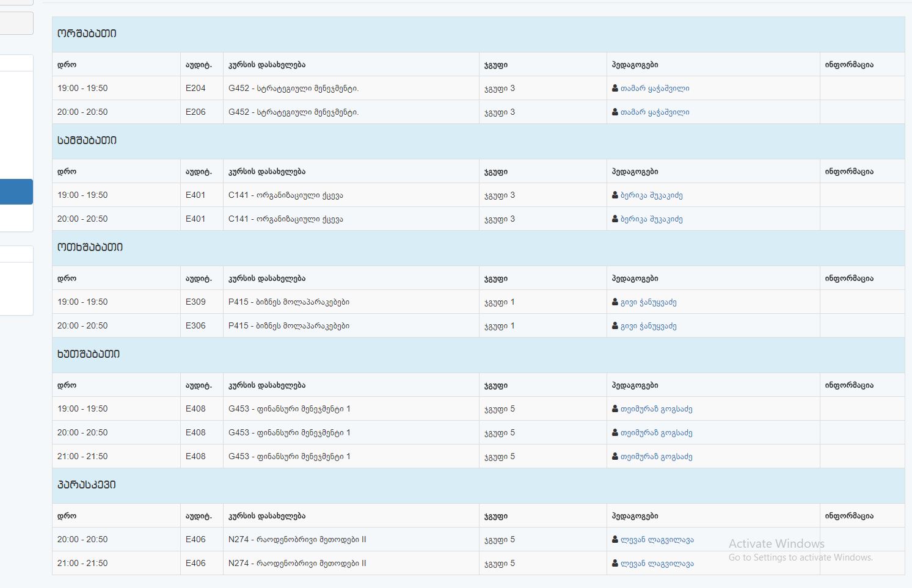912x588 pixels.
Task: Open the teacher link in the 20:00 C141 row
Action: 652,219
